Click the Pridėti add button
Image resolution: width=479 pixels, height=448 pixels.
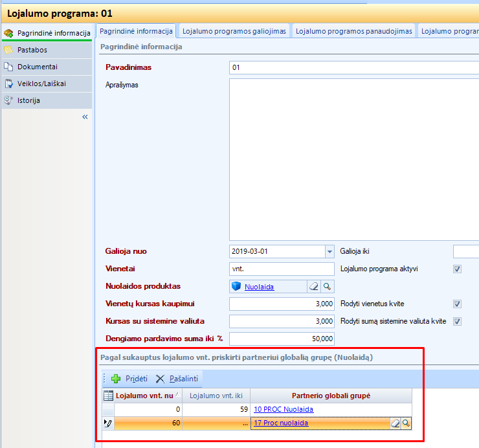129,379
